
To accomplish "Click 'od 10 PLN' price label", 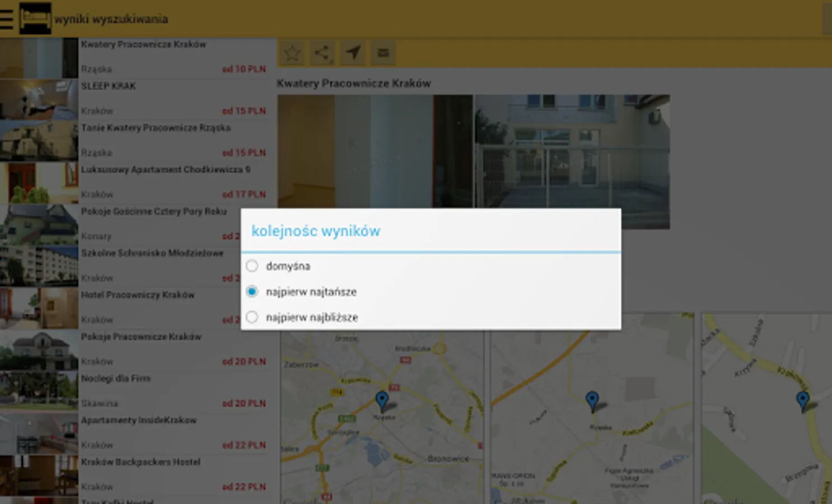I will (244, 69).
